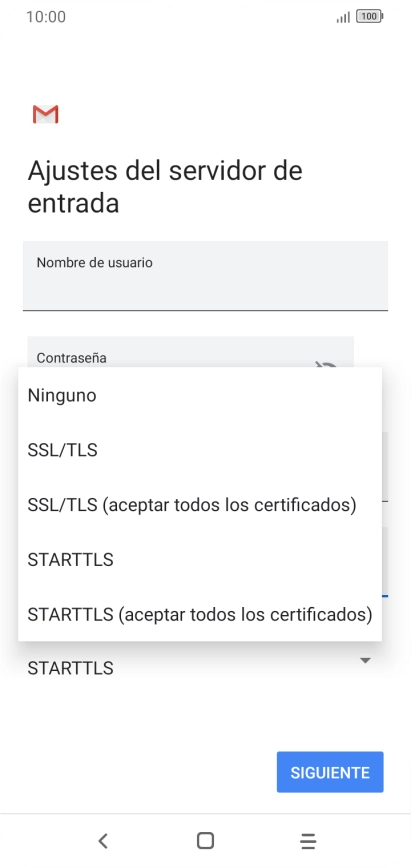This screenshot has width=411, height=868.
Task: Select STARTTLS (aceptar todos los certificados)
Action: point(200,614)
